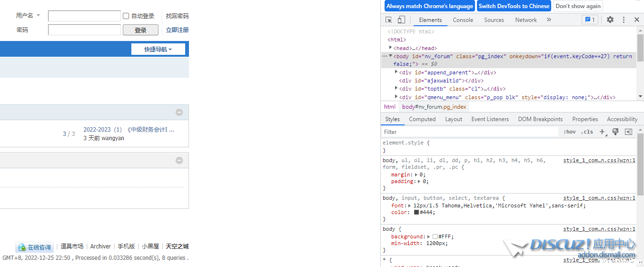Check the 自动登录 auto-login checkbox
644x267 pixels.
click(126, 16)
